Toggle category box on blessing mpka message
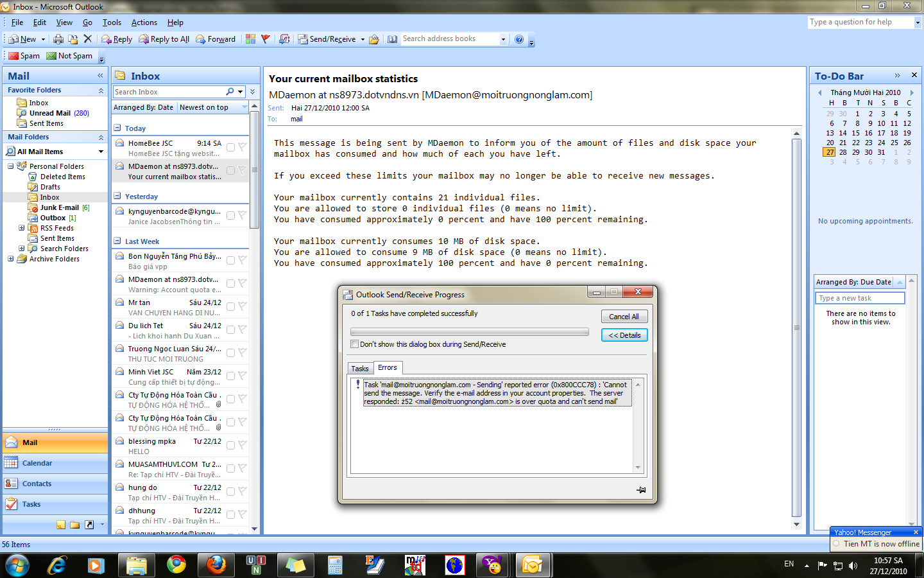This screenshot has width=924, height=578. point(230,445)
